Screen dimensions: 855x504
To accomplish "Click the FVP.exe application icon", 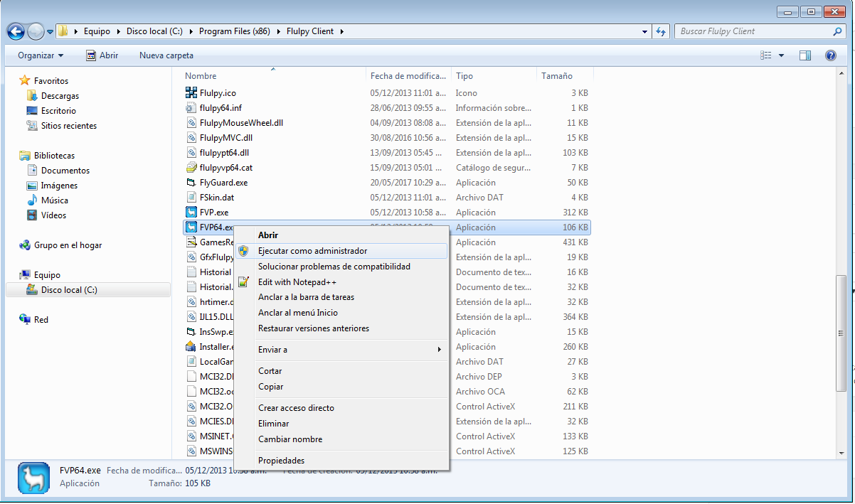I will [x=191, y=213].
